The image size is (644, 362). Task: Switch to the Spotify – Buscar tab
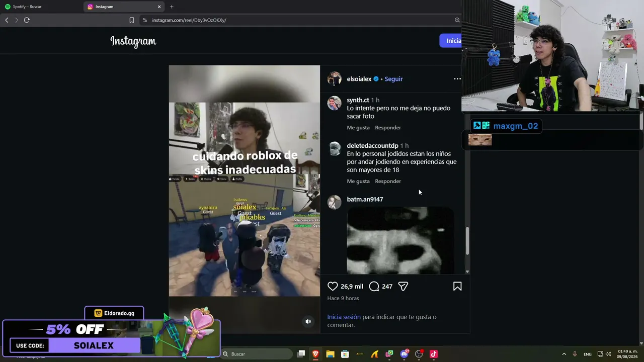click(x=41, y=7)
